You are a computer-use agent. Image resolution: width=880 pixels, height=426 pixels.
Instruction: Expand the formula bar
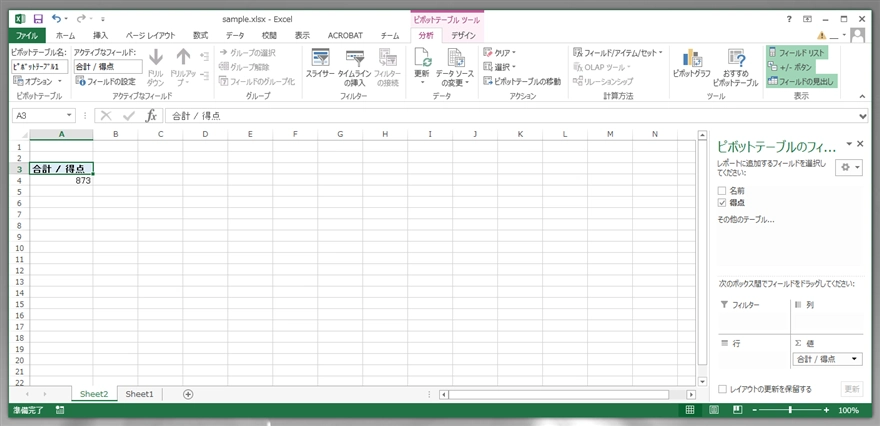863,116
